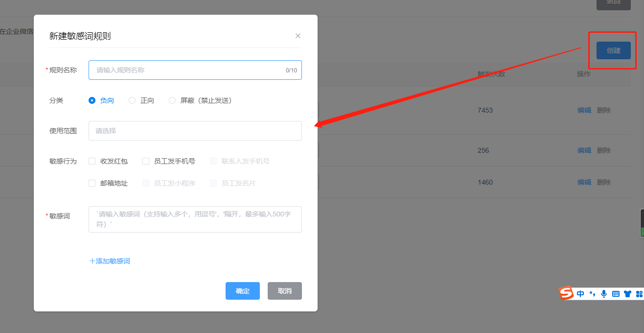The width and height of the screenshot is (644, 333).
Task: Start voice input via the microphone icon
Action: 604,294
